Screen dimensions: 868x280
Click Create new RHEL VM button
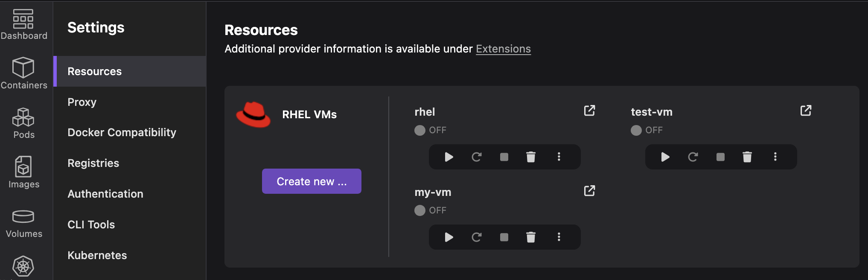(312, 181)
